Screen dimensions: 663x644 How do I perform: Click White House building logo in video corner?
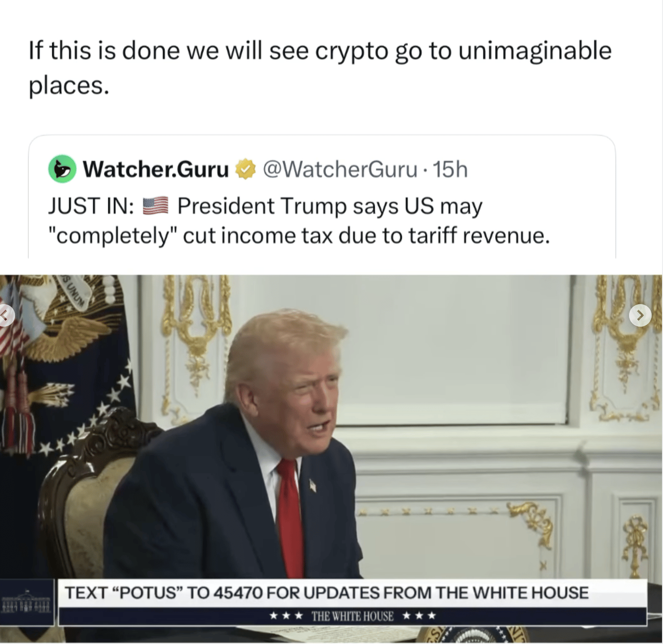tap(27, 602)
